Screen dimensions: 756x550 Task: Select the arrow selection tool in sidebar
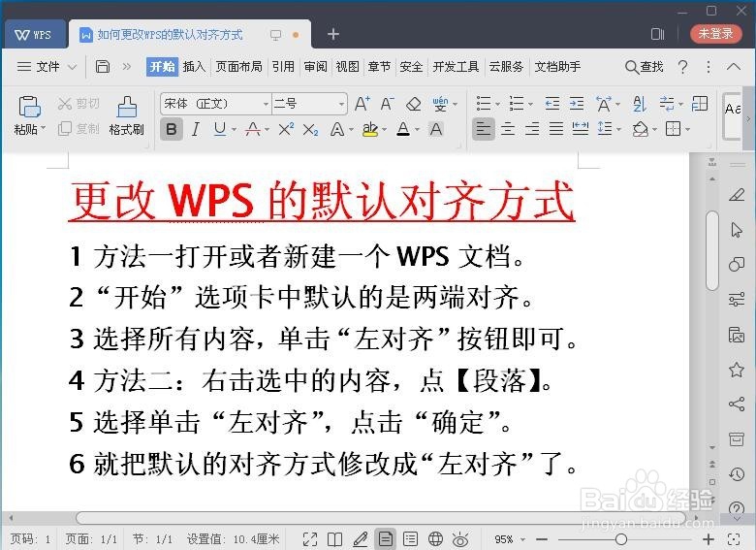[737, 230]
